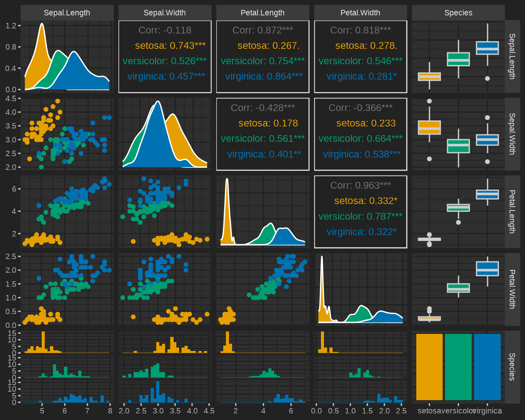Click the 'virginica: 0.864***' correlation value
This screenshot has height=420, width=525.
point(264,76)
